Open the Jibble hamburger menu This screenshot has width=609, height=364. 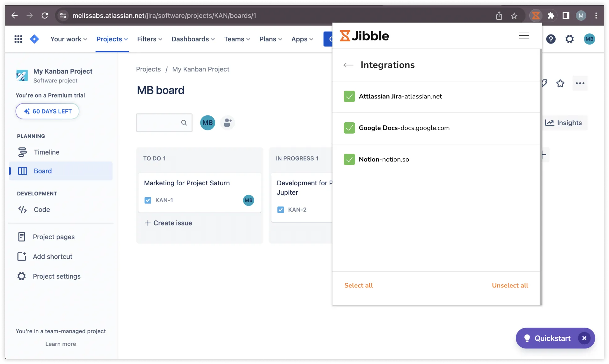click(524, 36)
